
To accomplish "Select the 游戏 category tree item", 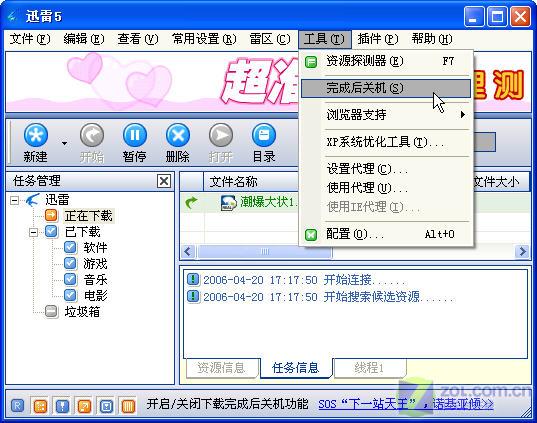I will 95,264.
